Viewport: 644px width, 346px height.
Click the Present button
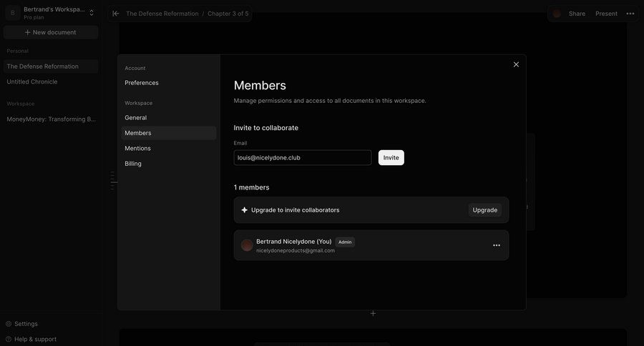(606, 14)
